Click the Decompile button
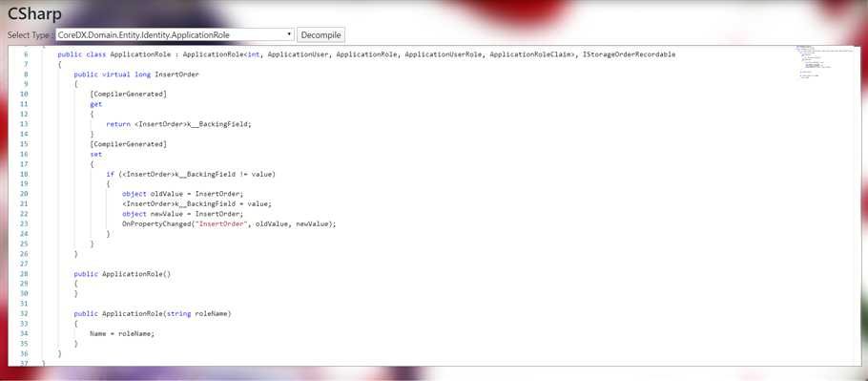Image resolution: width=868 pixels, height=381 pixels. (x=321, y=35)
